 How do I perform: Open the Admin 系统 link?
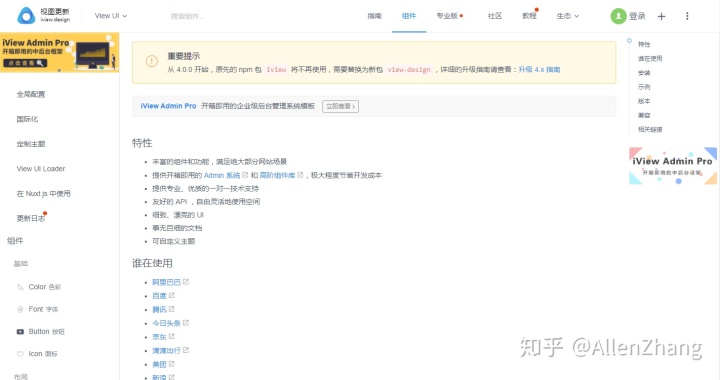[222, 175]
